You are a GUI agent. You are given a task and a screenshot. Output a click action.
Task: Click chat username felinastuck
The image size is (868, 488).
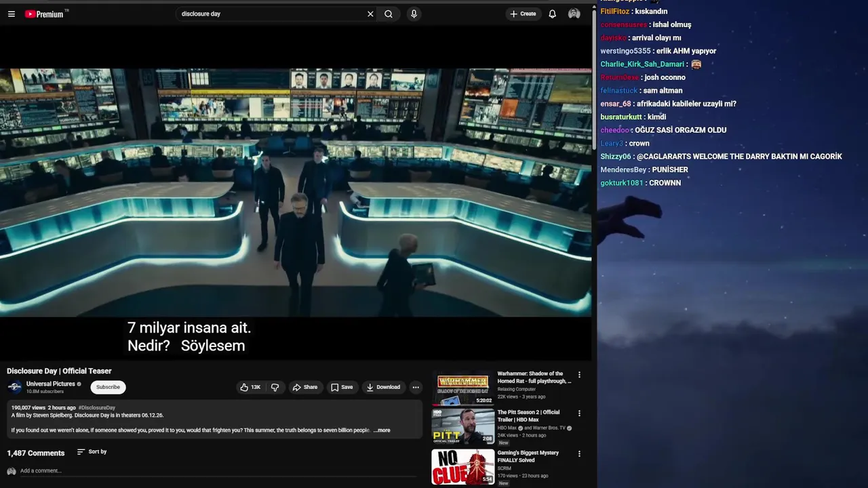[x=619, y=91]
